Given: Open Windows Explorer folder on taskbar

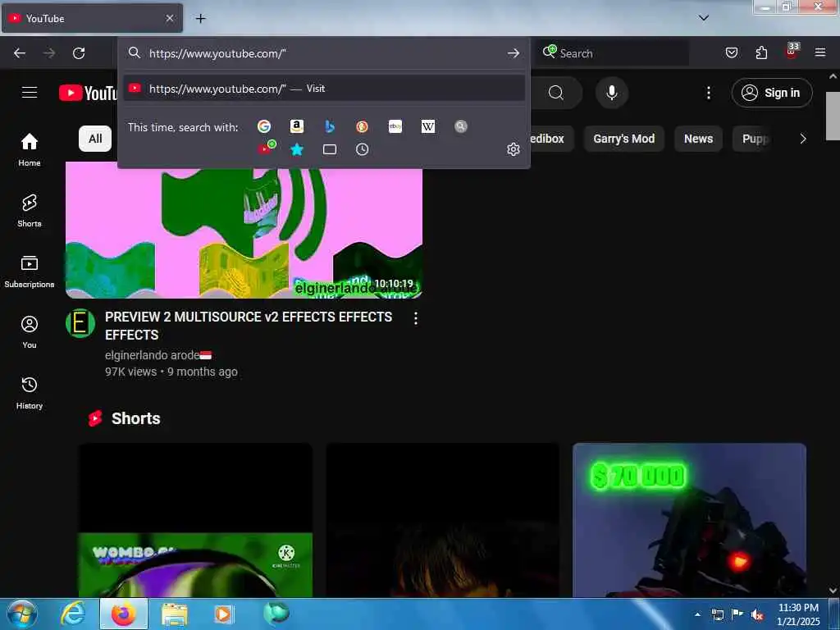Looking at the screenshot, I should coord(175,614).
